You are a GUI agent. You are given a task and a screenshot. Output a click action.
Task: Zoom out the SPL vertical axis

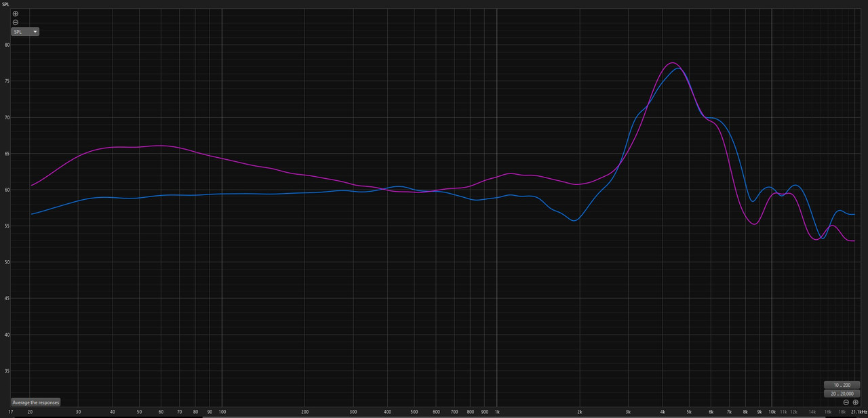(x=16, y=22)
